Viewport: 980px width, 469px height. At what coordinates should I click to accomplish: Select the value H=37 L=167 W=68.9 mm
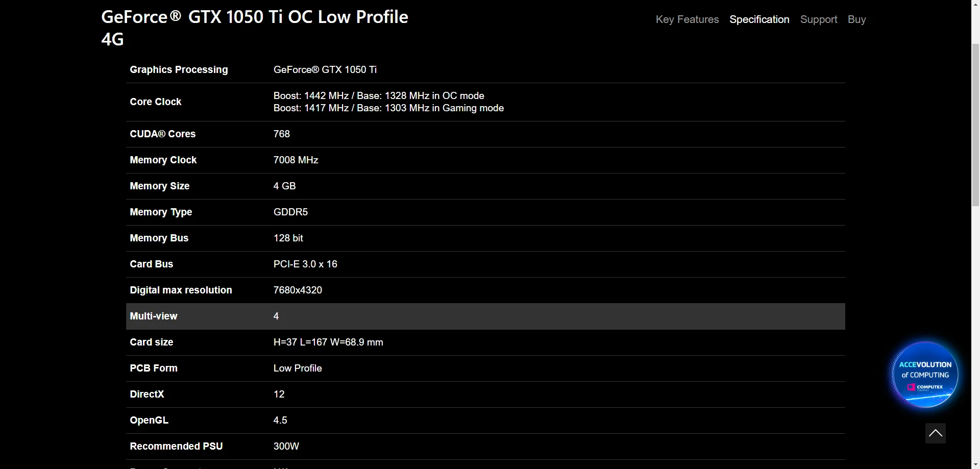pos(328,342)
